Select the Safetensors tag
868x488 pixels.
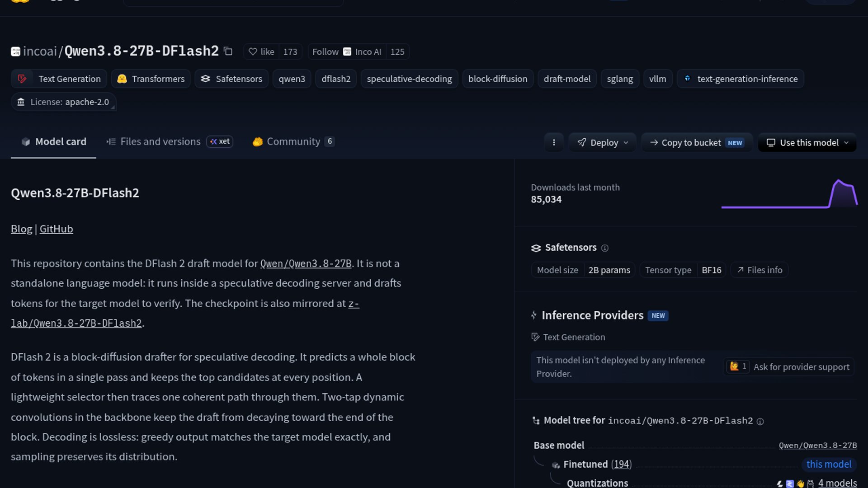[231, 79]
